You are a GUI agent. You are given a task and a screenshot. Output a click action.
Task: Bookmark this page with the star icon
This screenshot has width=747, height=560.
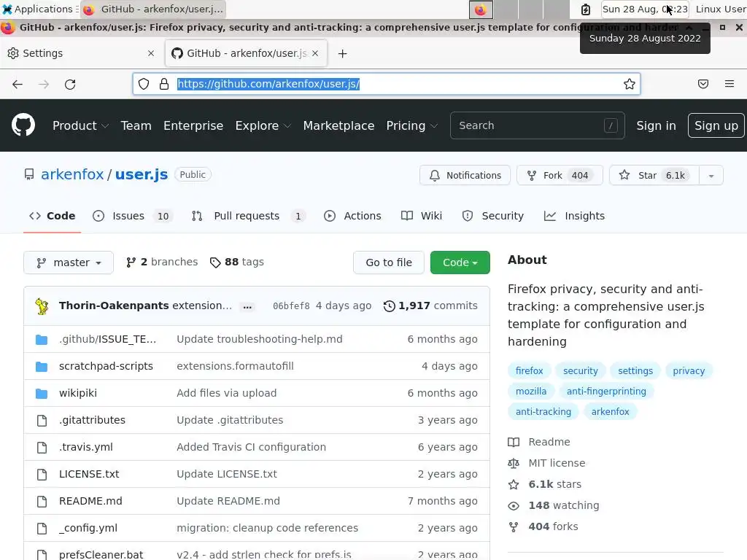630,85
